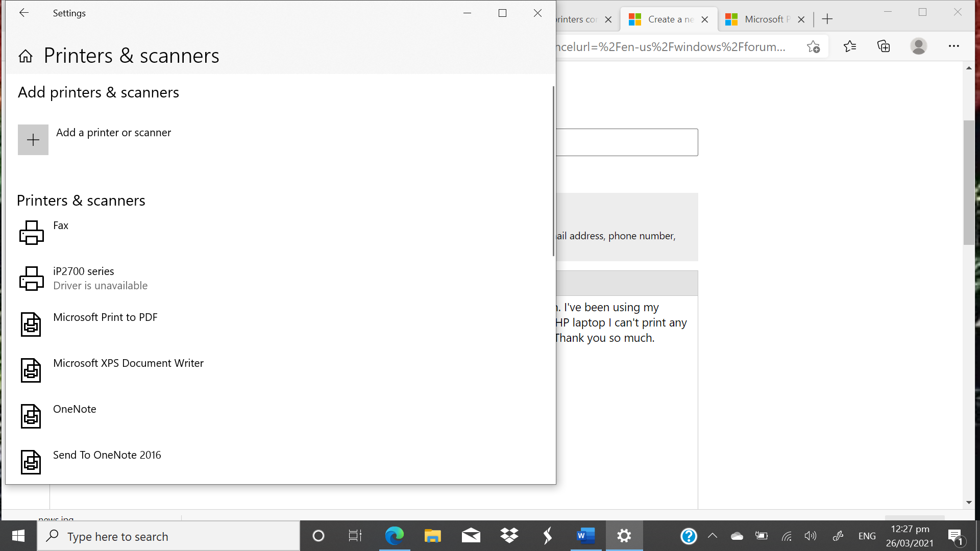Image resolution: width=980 pixels, height=551 pixels.
Task: Click Windows taskbar search box
Action: (x=168, y=536)
